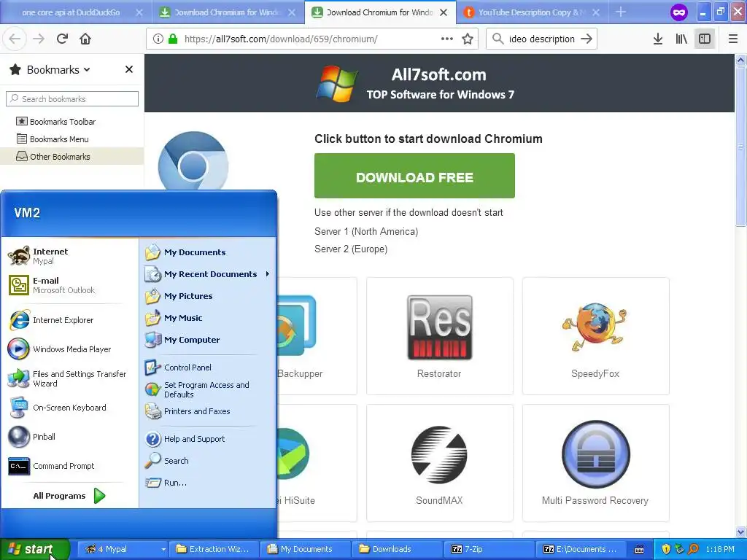Open the Restorator software card
Viewport: 747px width, 560px height.
click(440, 336)
